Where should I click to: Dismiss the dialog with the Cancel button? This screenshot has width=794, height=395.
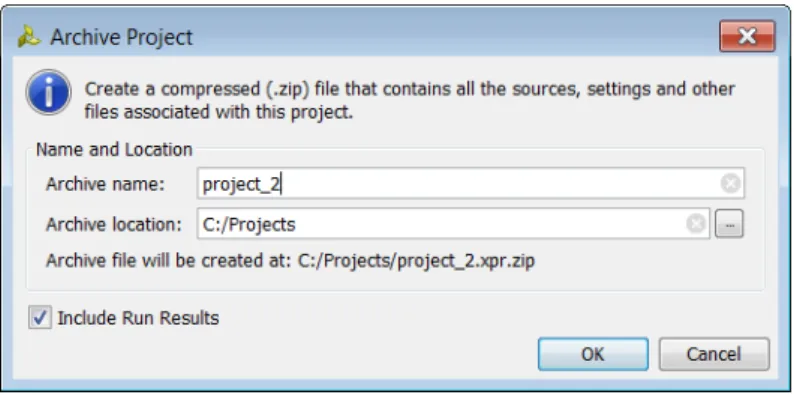[x=714, y=354]
